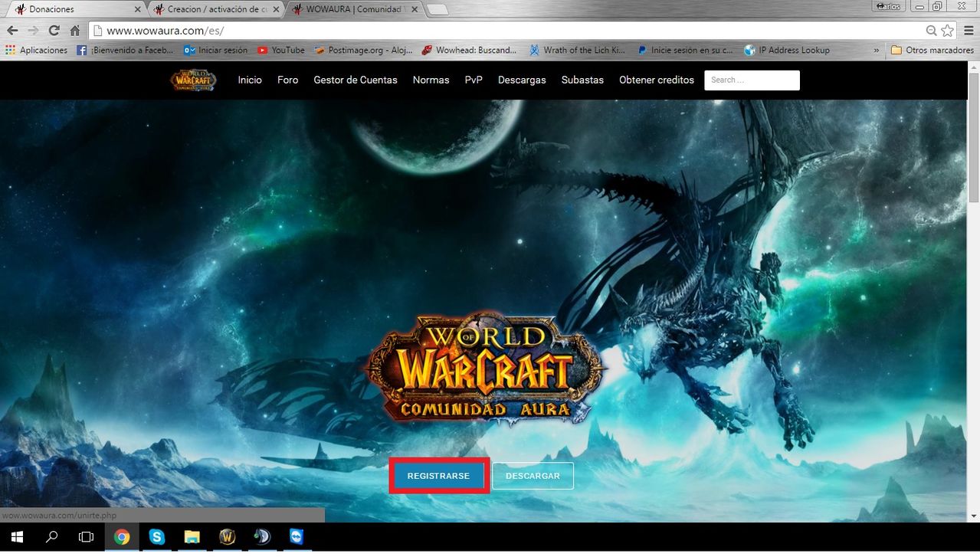Open taskbar search magnifier
The width and height of the screenshot is (980, 557).
(x=51, y=537)
